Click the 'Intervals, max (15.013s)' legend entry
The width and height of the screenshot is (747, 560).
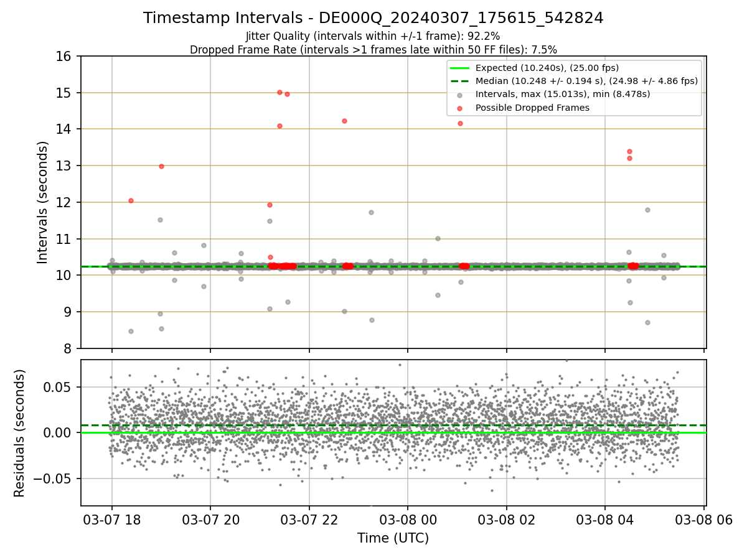click(x=563, y=94)
